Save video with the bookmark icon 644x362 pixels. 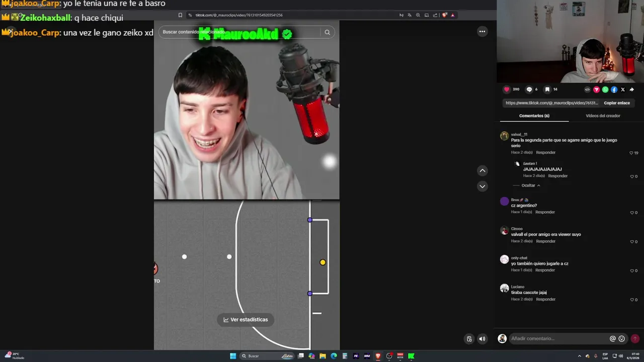547,89
